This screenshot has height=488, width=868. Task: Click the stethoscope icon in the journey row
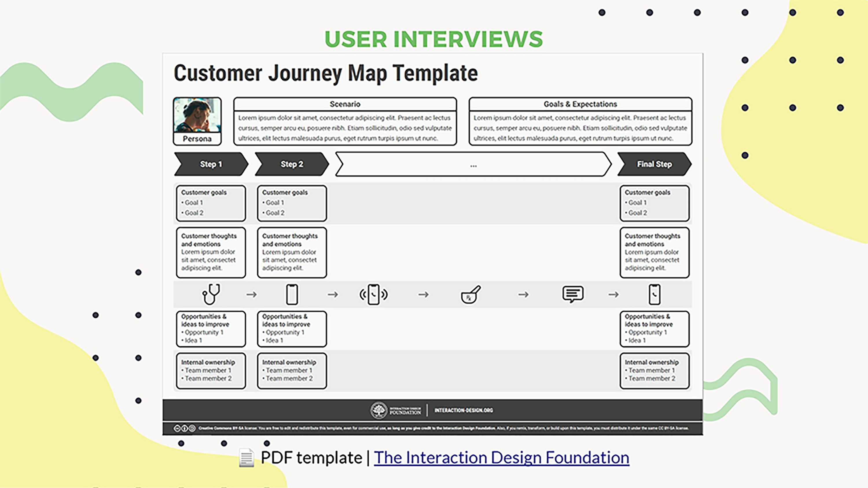coord(211,294)
